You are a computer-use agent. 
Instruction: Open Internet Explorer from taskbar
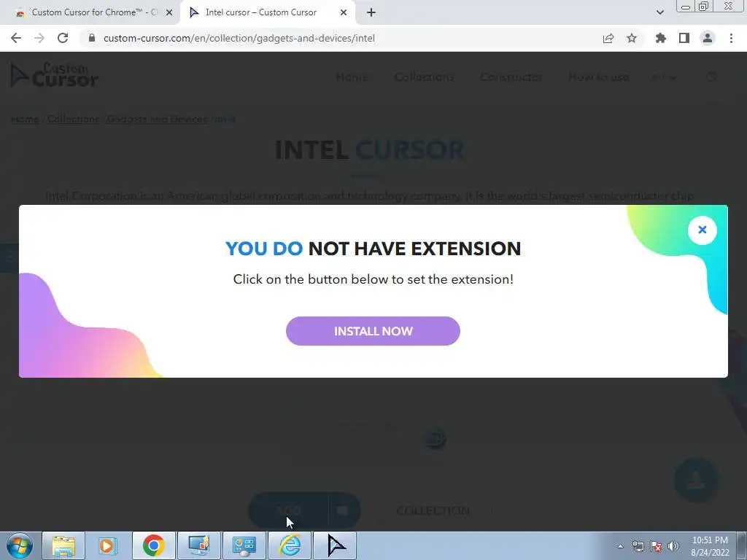tap(290, 545)
